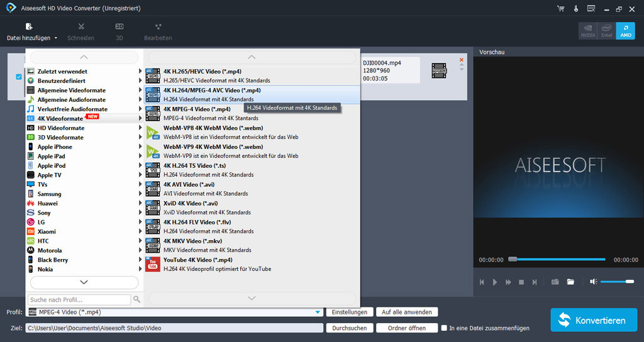Select HD Videoformate category
Screen dimensions: 644x342
60,128
